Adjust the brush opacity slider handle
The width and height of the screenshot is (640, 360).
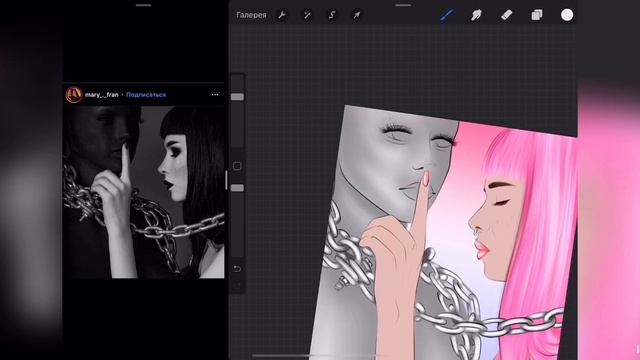click(238, 188)
